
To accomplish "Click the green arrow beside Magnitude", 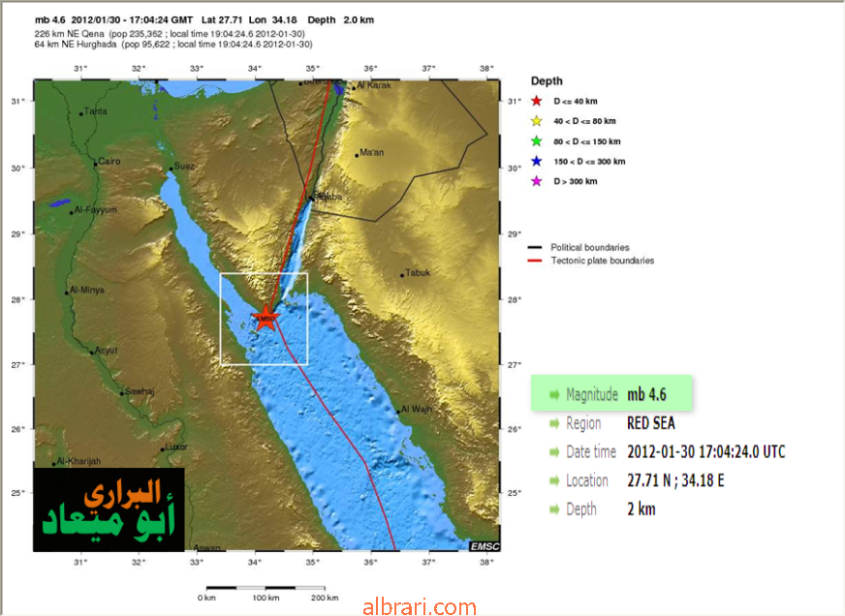I will pos(554,395).
